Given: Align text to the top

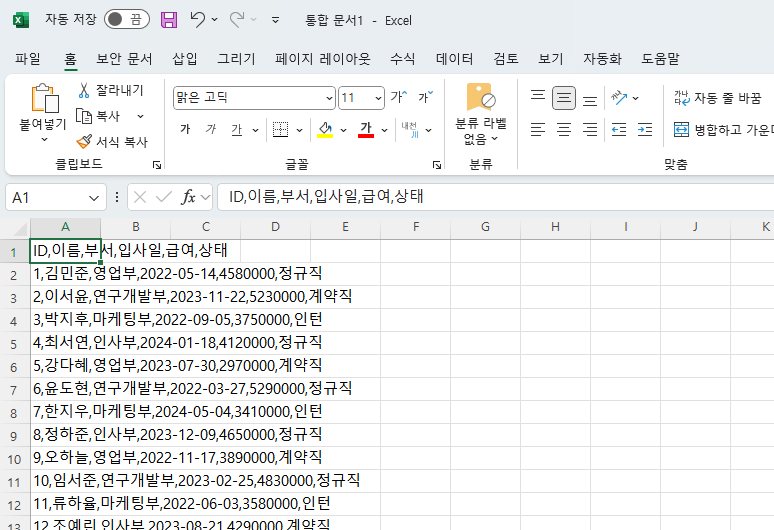Looking at the screenshot, I should pos(538,98).
